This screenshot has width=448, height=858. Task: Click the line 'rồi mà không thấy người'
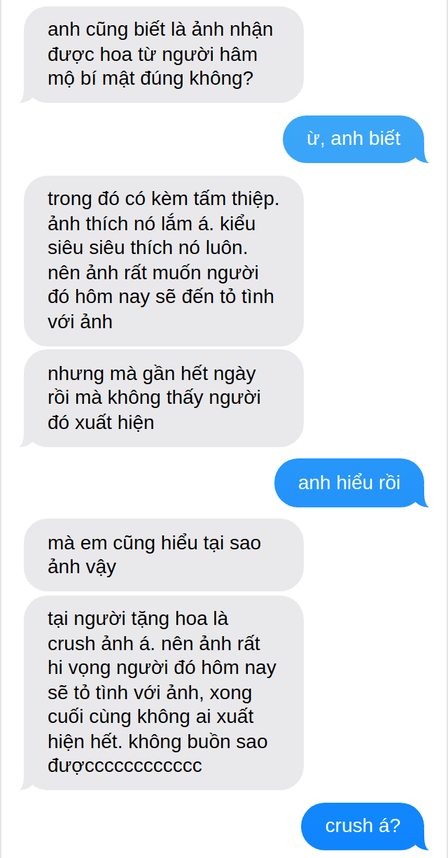point(154,399)
